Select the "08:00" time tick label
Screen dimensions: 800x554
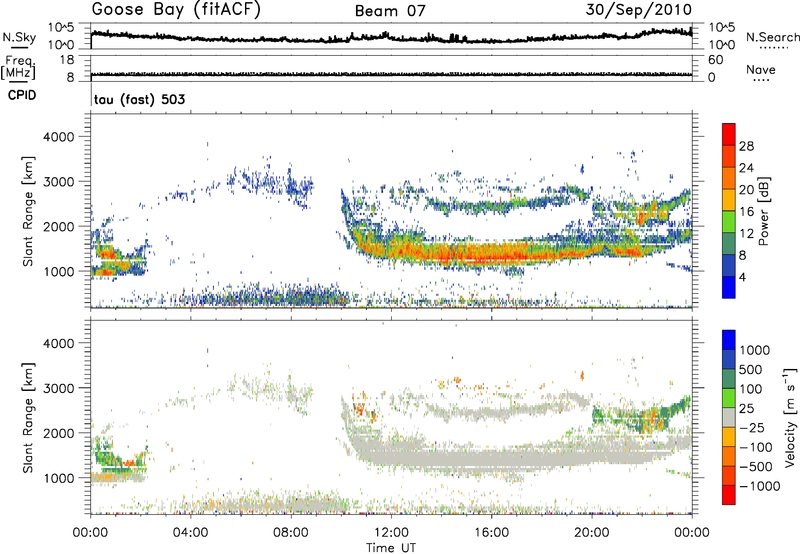291,533
